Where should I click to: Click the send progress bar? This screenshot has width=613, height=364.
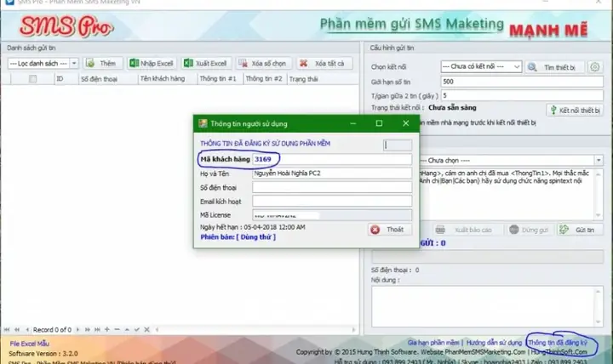pyautogui.click(x=487, y=256)
